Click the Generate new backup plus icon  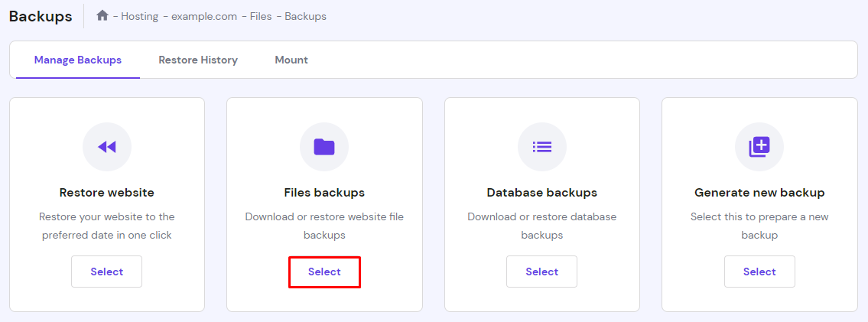click(x=759, y=147)
